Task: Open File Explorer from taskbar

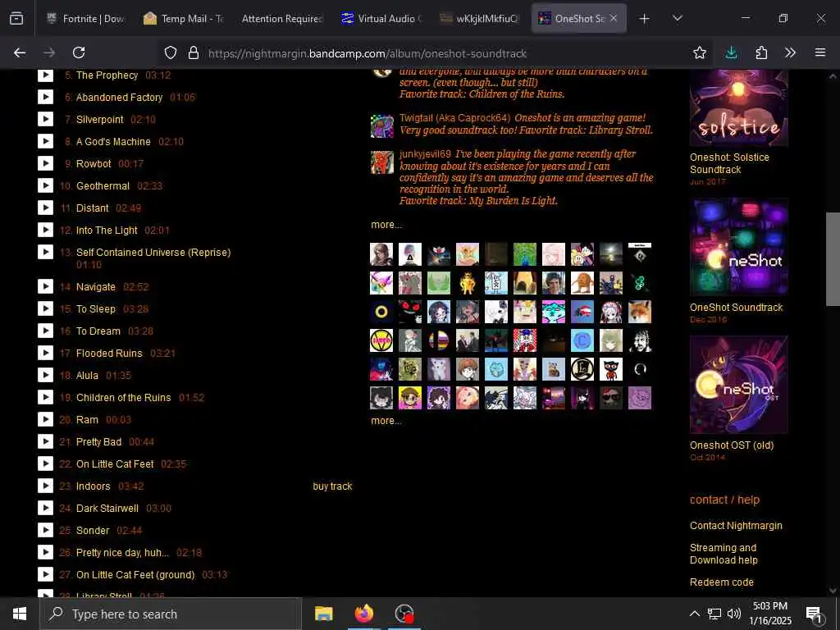Action: point(323,614)
